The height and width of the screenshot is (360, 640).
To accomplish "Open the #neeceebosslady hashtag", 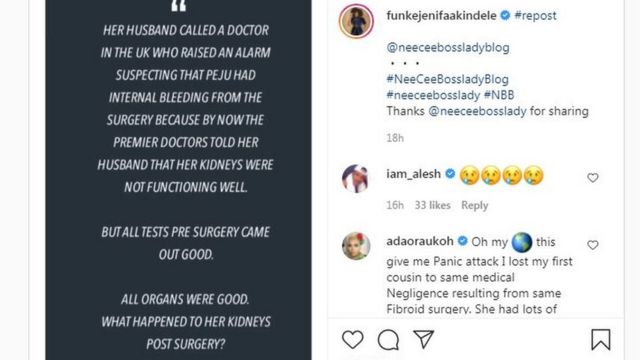I will tap(433, 95).
